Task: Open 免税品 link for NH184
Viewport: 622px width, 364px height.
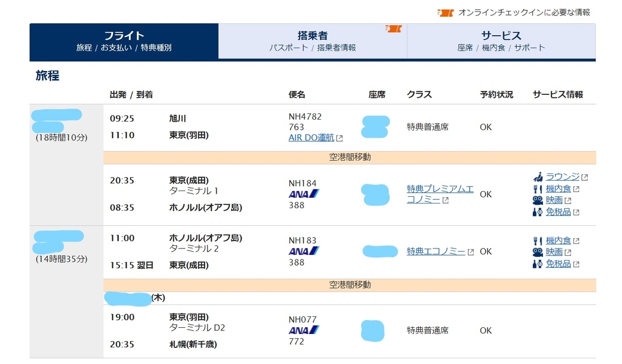Action: [558, 212]
